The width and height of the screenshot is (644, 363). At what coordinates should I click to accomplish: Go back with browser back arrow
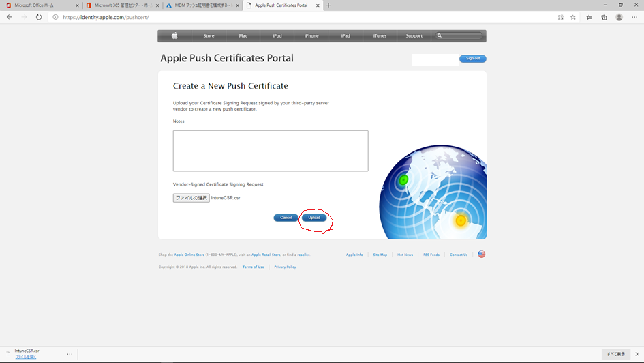point(10,17)
